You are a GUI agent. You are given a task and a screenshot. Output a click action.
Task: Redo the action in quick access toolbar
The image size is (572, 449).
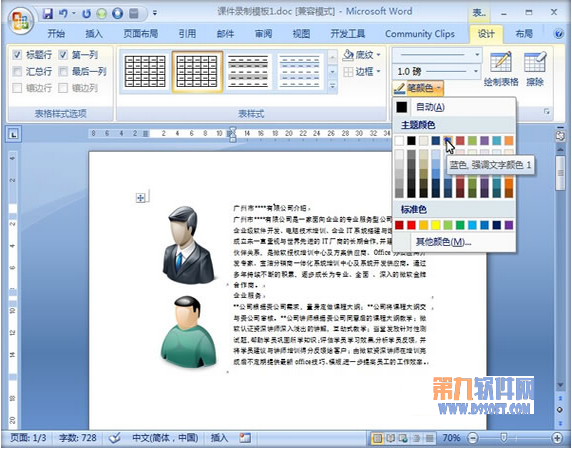[86, 14]
